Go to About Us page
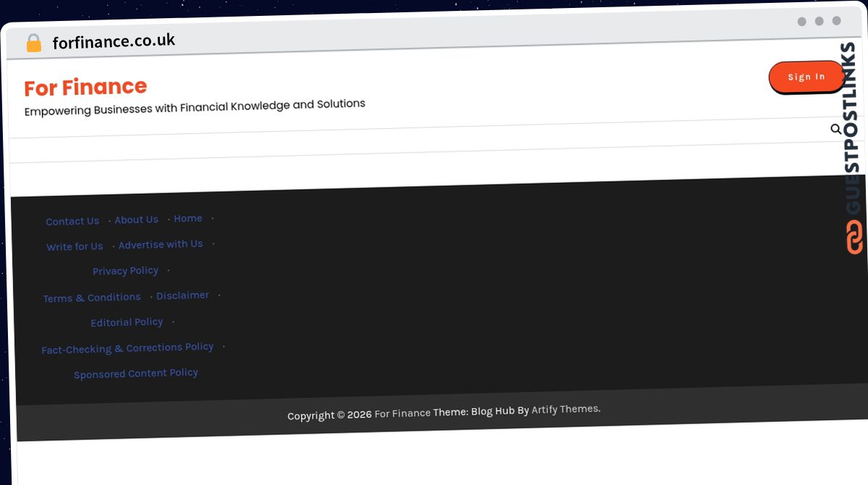868x485 pixels. click(136, 220)
